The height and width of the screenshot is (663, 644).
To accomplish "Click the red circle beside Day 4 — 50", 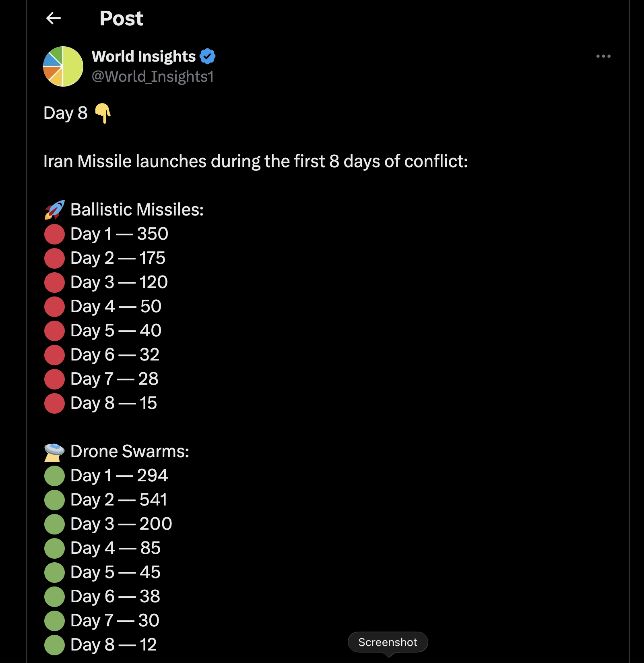I will [x=54, y=307].
